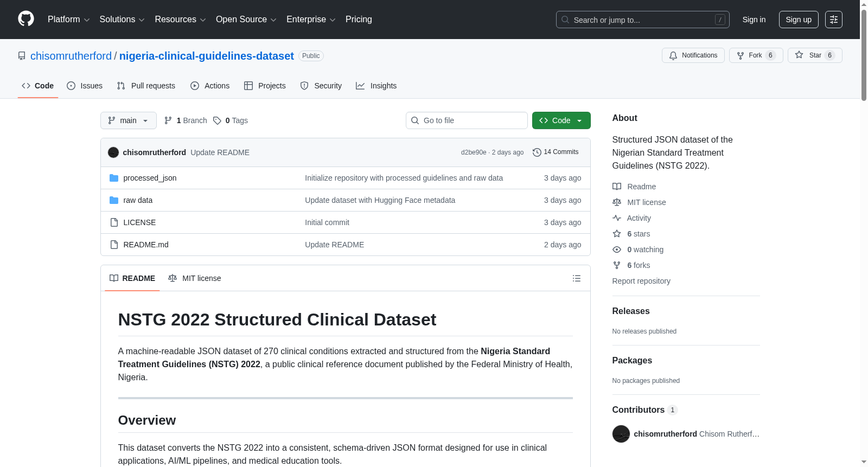Click the repository icon beside owner name
This screenshot has width=868, height=467.
[x=22, y=56]
